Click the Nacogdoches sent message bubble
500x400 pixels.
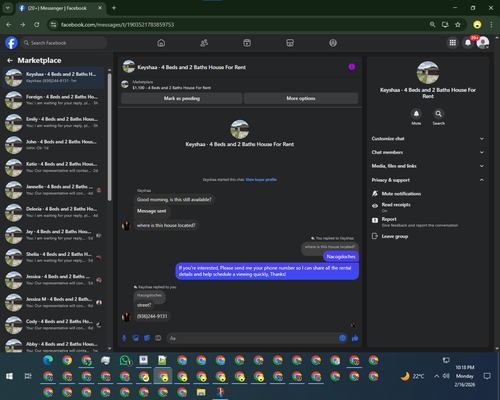pyautogui.click(x=341, y=256)
